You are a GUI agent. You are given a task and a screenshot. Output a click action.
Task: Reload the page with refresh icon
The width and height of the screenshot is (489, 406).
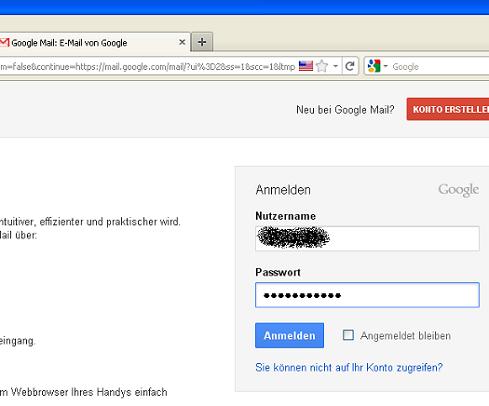pyautogui.click(x=350, y=66)
